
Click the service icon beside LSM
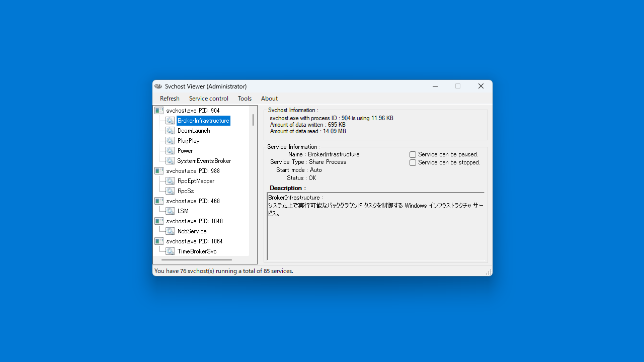tap(170, 211)
